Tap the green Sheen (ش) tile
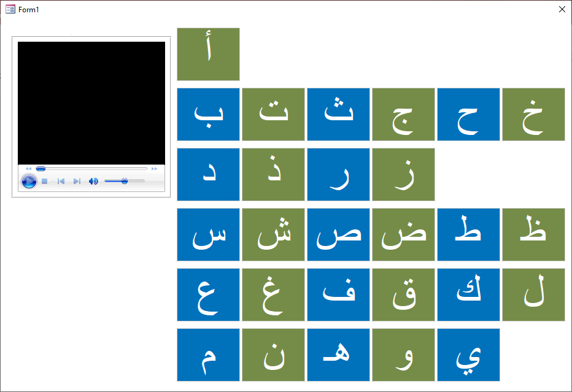 click(273, 234)
